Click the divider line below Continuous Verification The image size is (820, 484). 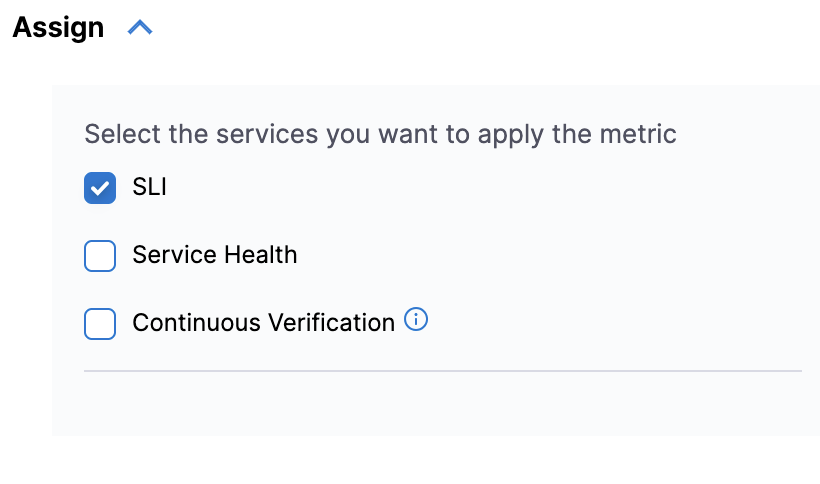[442, 371]
